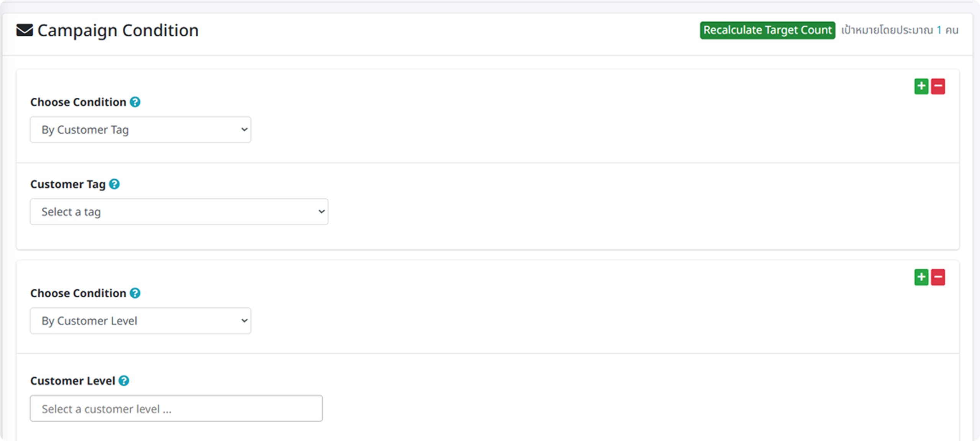Click the Customer Level field label

coord(73,381)
